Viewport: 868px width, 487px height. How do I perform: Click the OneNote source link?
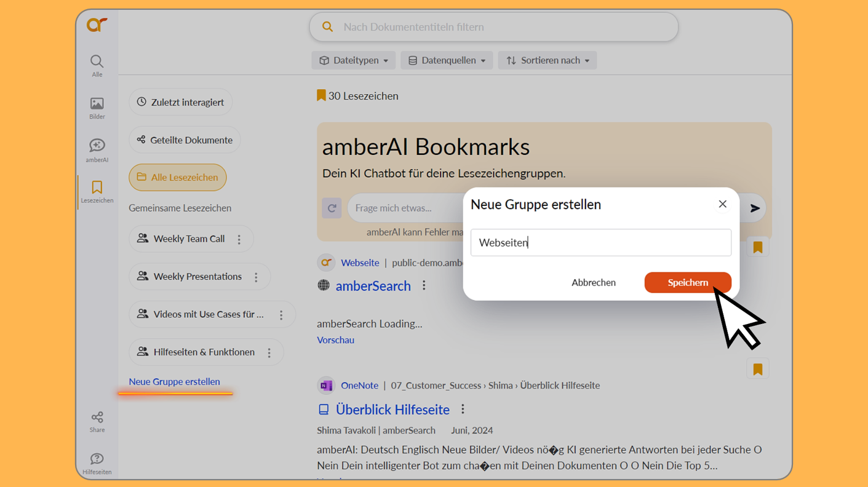tap(359, 386)
